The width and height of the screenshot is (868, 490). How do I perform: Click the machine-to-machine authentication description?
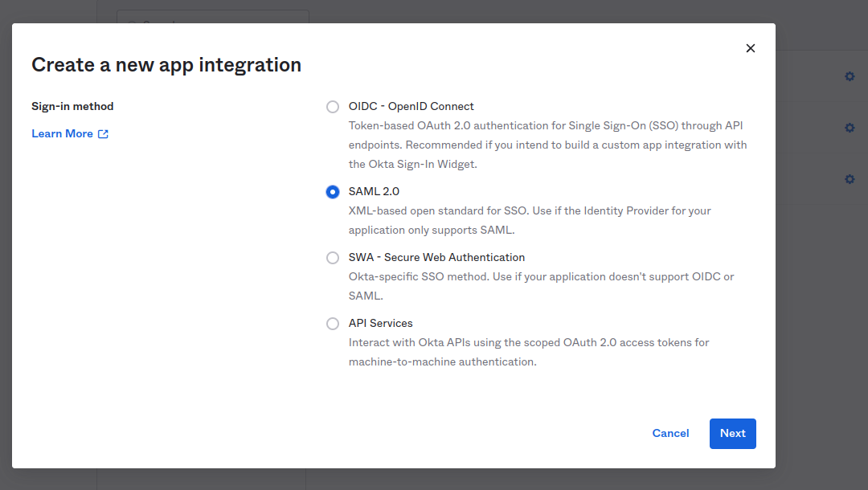click(x=529, y=352)
